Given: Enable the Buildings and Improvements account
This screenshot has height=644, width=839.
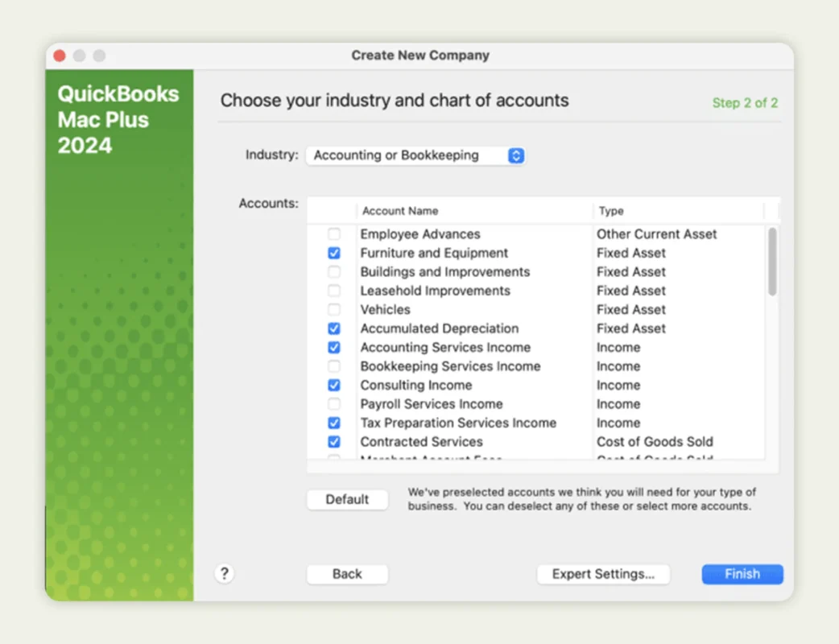Looking at the screenshot, I should click(x=335, y=271).
